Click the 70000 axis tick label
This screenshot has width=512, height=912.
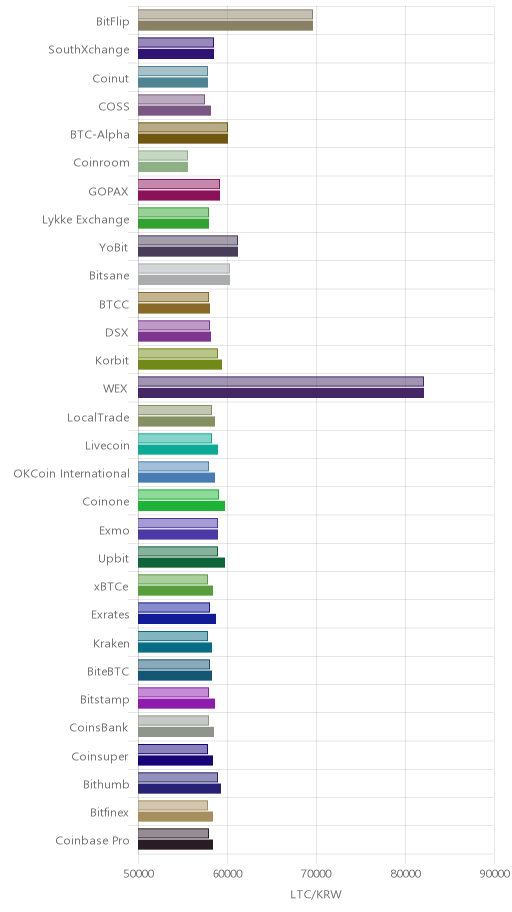click(x=316, y=874)
